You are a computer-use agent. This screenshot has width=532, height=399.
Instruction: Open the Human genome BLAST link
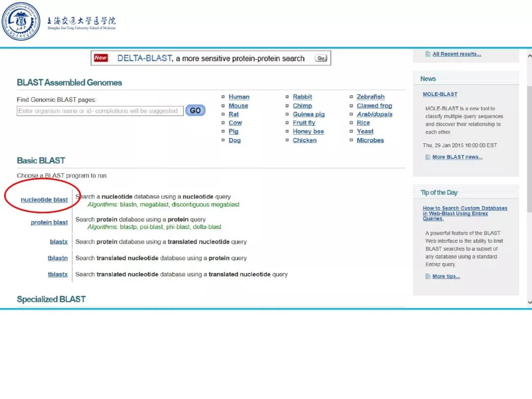point(239,97)
